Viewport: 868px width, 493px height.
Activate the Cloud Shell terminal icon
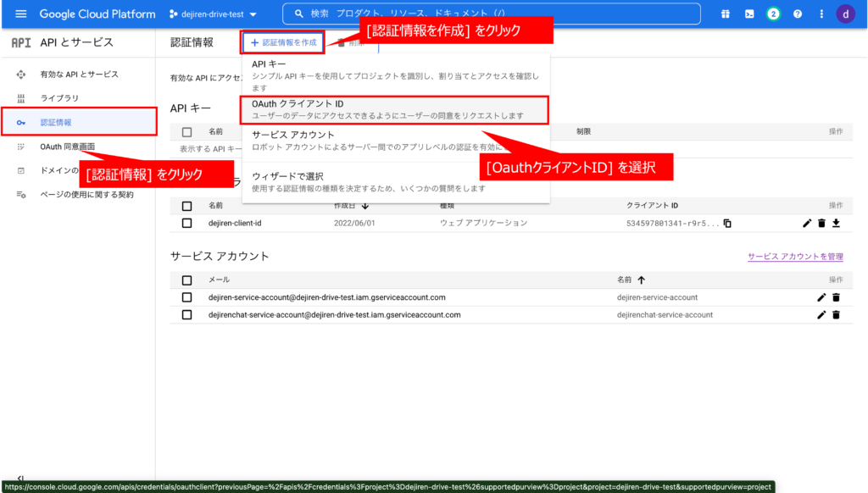pos(749,14)
